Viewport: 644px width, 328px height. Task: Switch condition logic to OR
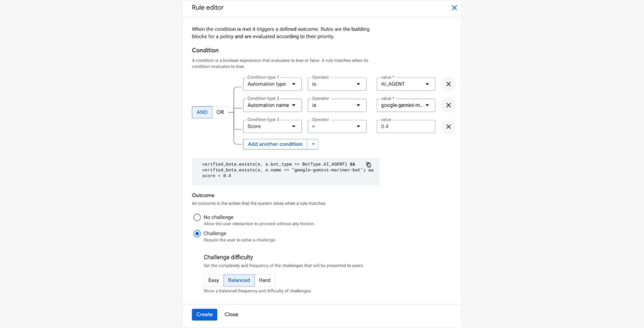pyautogui.click(x=220, y=112)
